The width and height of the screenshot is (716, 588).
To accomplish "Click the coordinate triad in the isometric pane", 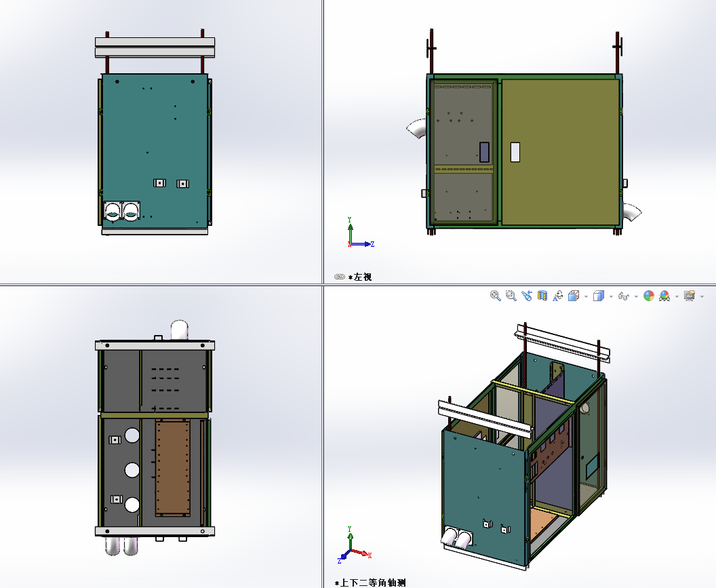I will pos(355,545).
